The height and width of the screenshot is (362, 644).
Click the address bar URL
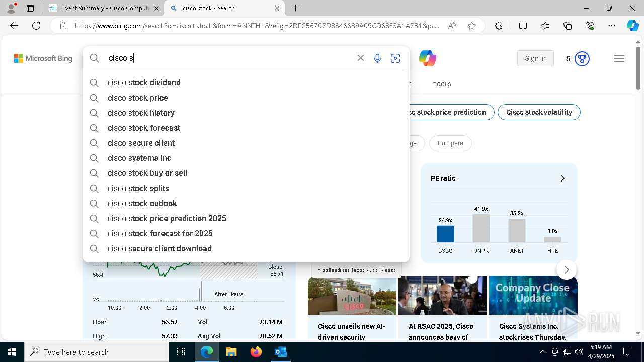pyautogui.click(x=257, y=26)
